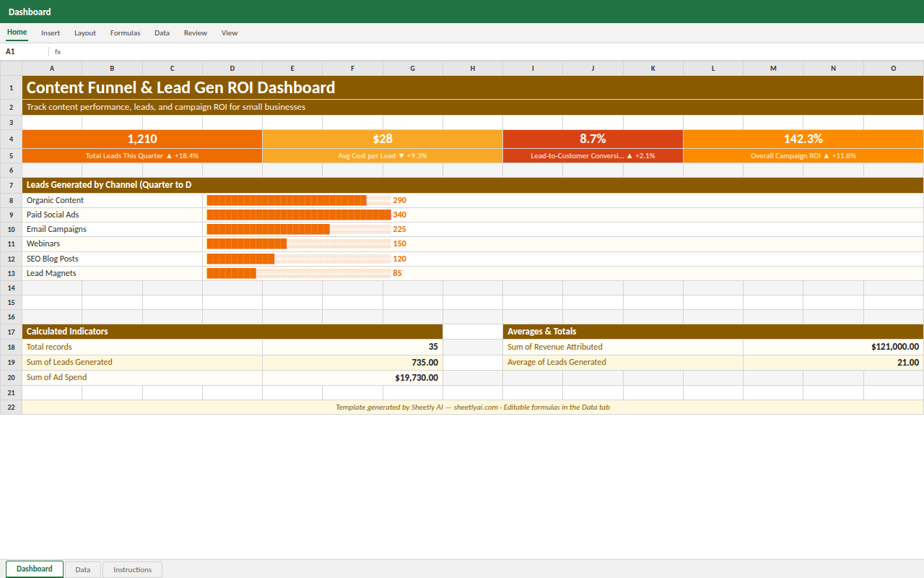Click the 'Total Leads This Quarter' label
The height and width of the screenshot is (578, 924).
point(142,155)
